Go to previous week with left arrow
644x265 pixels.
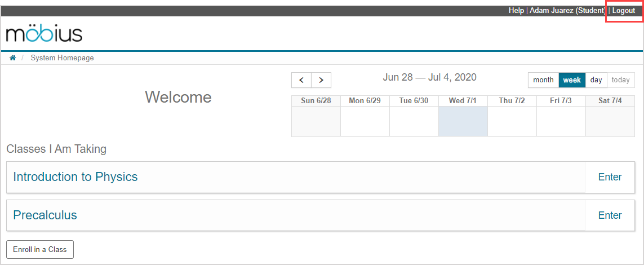coord(301,80)
